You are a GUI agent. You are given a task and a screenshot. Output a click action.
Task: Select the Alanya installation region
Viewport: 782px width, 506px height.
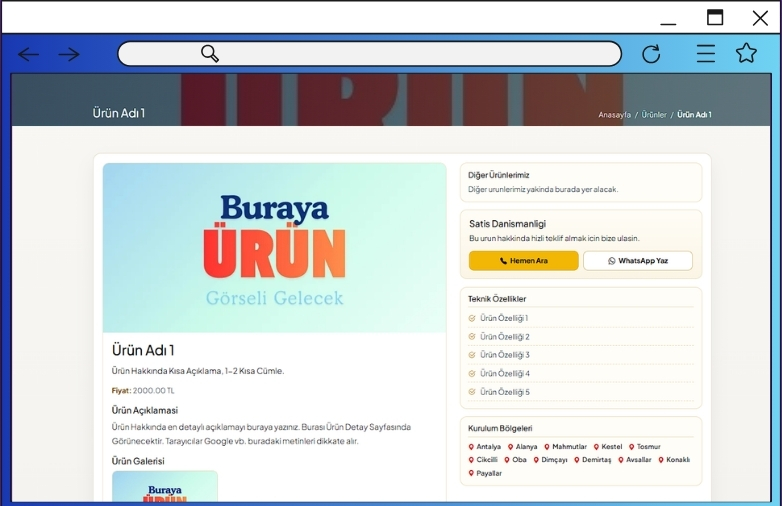pyautogui.click(x=522, y=447)
